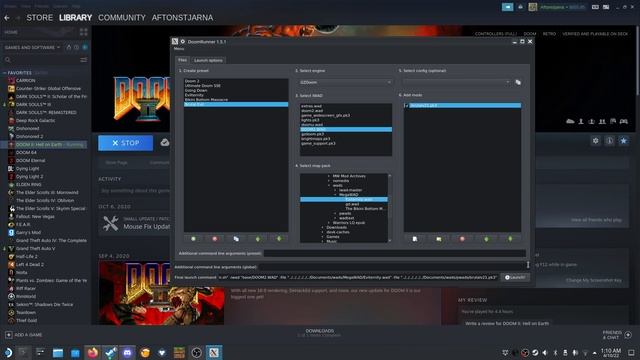Open the Select config dropdown
Image resolution: width=640 pixels, height=360 pixels.
pos(457,82)
